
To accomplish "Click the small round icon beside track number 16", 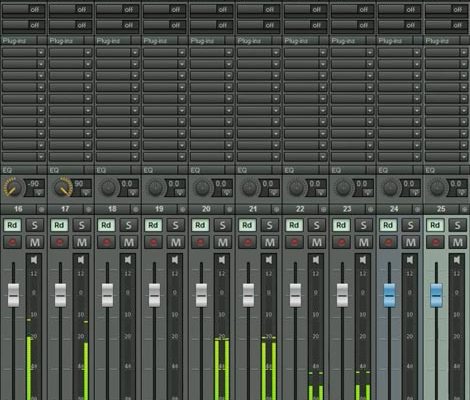I will tap(42, 210).
